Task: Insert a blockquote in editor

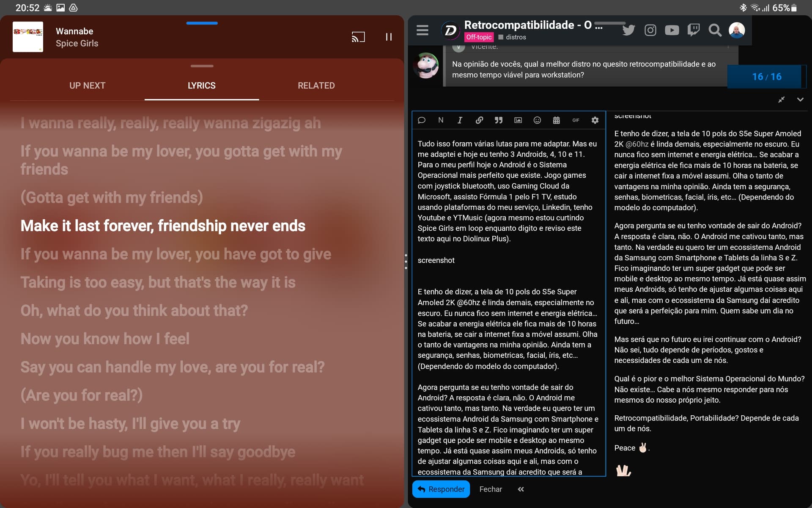Action: 499,120
